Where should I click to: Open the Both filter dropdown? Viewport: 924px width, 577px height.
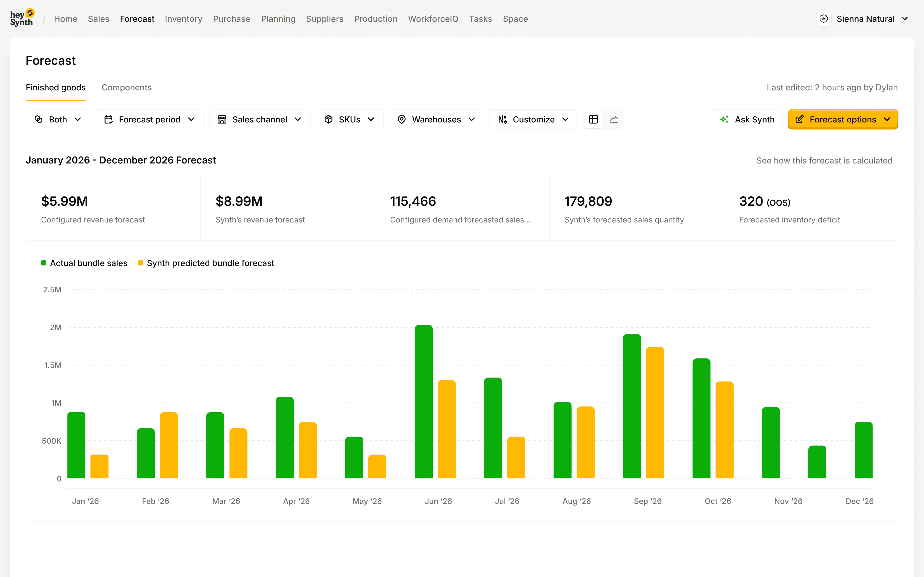coord(58,119)
